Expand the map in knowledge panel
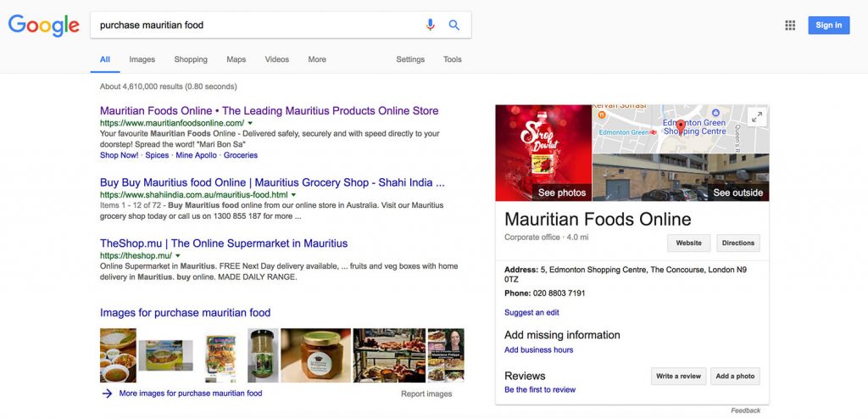868x419 pixels. 757,116
